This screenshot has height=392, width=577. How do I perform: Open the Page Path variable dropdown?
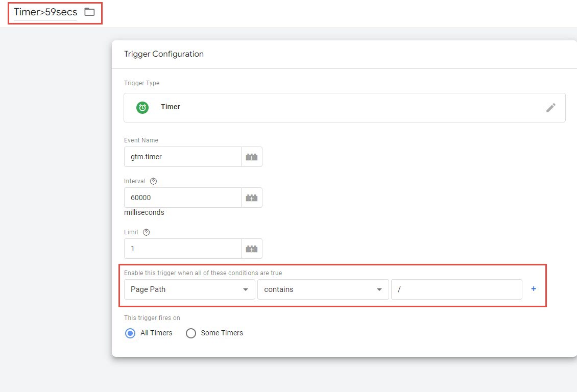pyautogui.click(x=189, y=289)
